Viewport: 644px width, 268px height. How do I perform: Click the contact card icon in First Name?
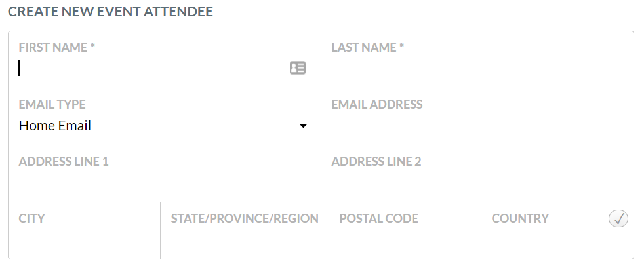pyautogui.click(x=298, y=67)
